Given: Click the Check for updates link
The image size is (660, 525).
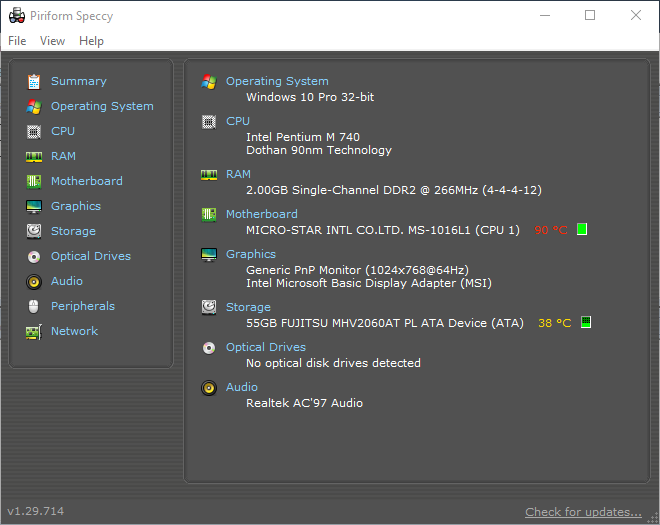Looking at the screenshot, I should (583, 512).
